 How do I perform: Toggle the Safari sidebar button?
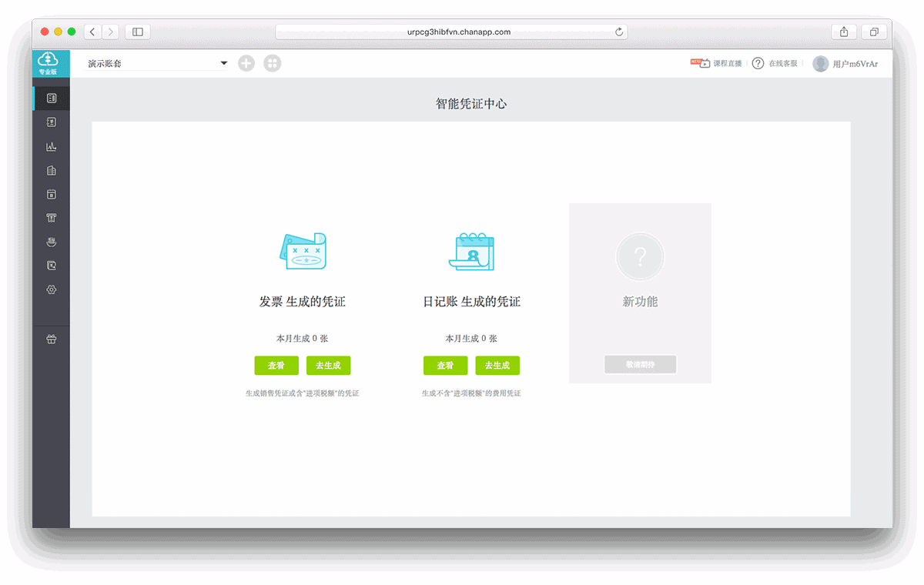(x=138, y=32)
